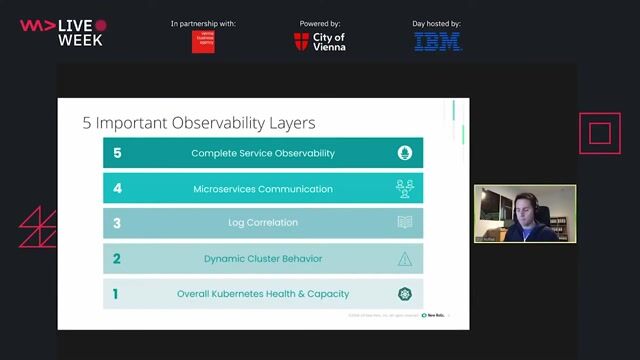Click the number 2 on Dynamic Cluster row
Screen dimensions: 640x360
117,259
